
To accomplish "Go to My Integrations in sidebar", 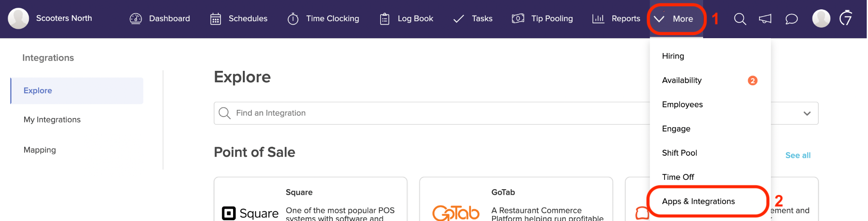I will (52, 120).
